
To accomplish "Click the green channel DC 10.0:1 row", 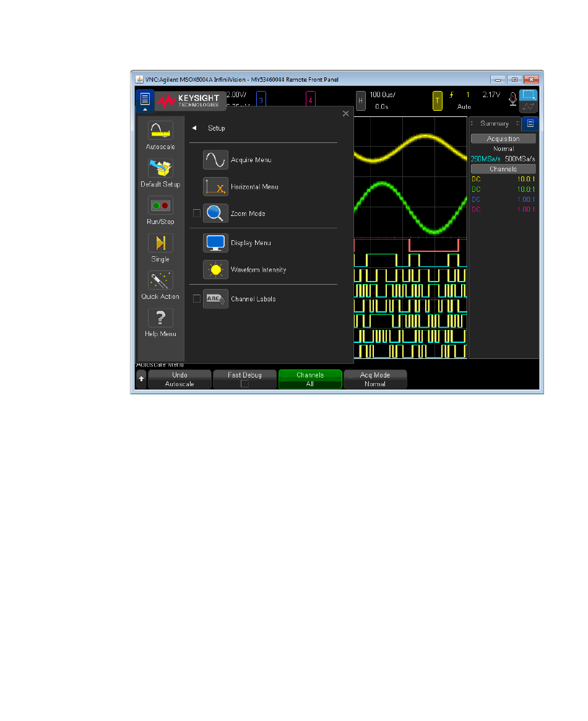I will 503,189.
